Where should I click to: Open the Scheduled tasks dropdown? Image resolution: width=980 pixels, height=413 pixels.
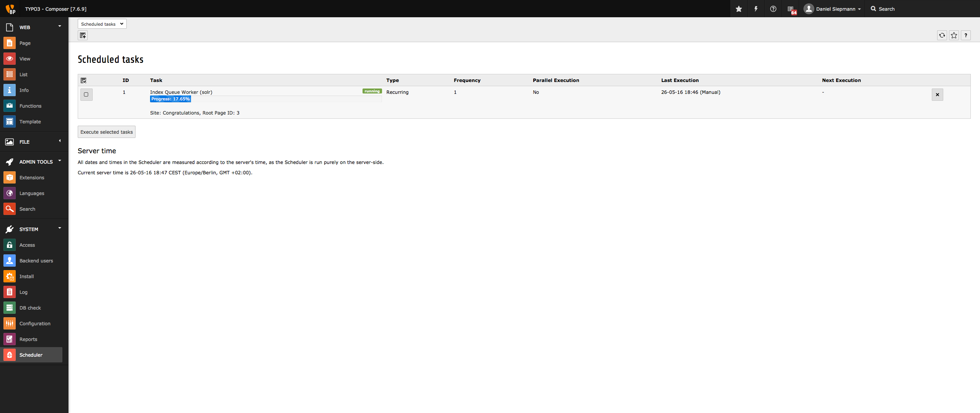point(102,24)
